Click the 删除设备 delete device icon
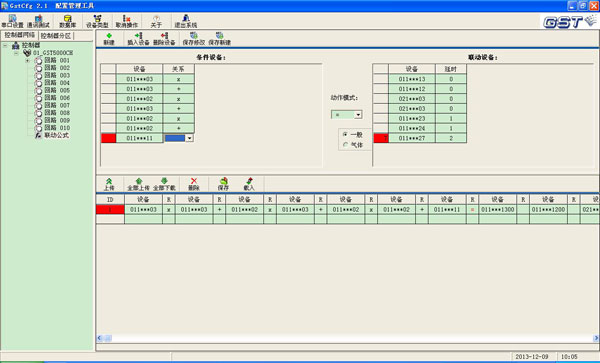Viewport: 600px width, 363px height. (x=164, y=39)
